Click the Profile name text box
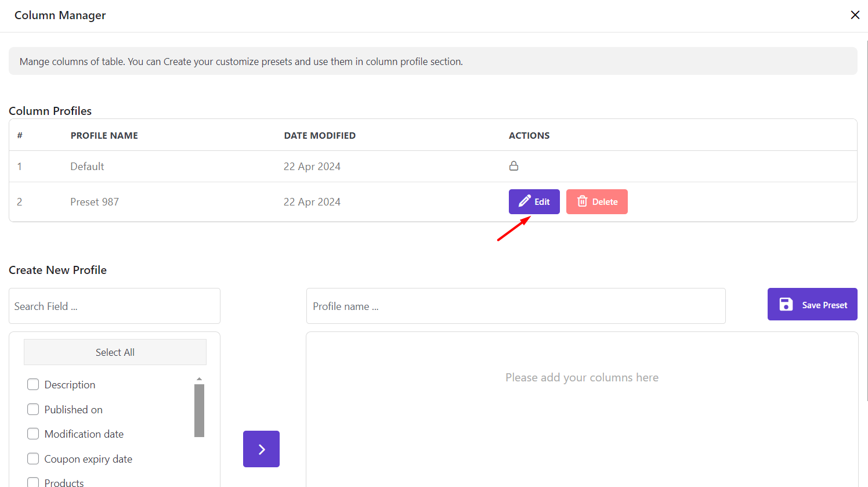Screen dimensions: 868x487 [x=515, y=306]
